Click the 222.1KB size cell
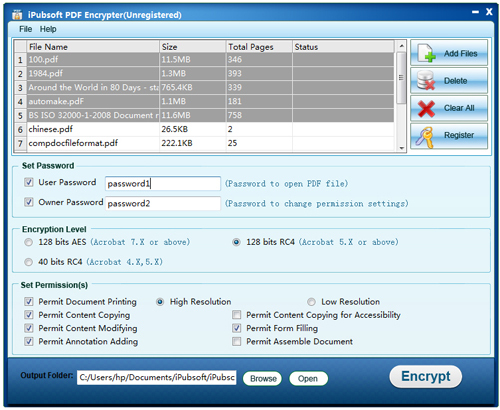Image resolution: width=500 pixels, height=410 pixels. click(192, 143)
